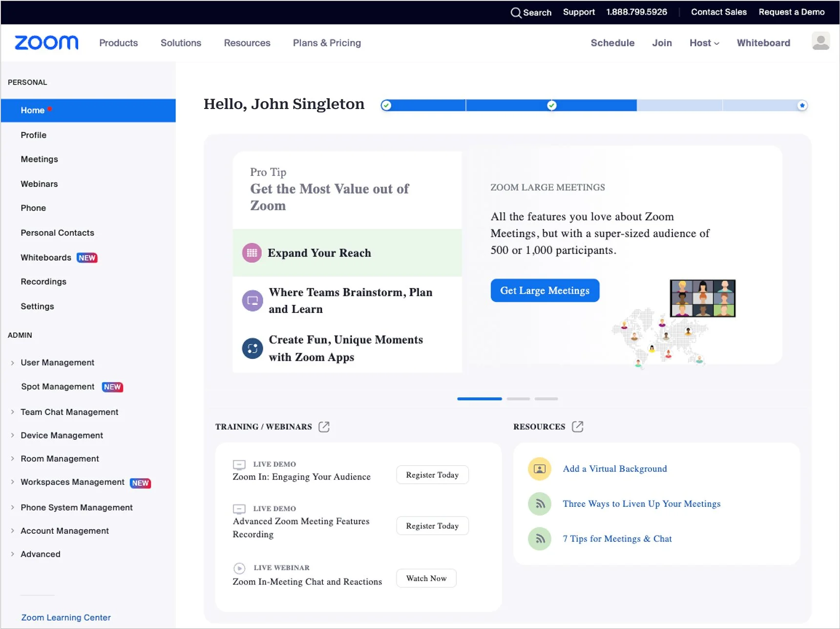Viewport: 840px width, 629px height.
Task: Click Support in the top bar
Action: click(579, 12)
